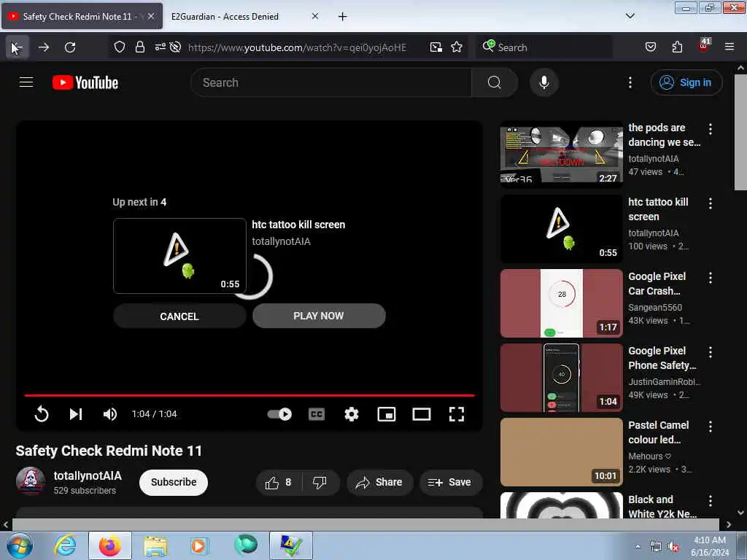Viewport: 747px width, 560px height.
Task: Open the site permissions icon in address bar
Action: [x=160, y=47]
